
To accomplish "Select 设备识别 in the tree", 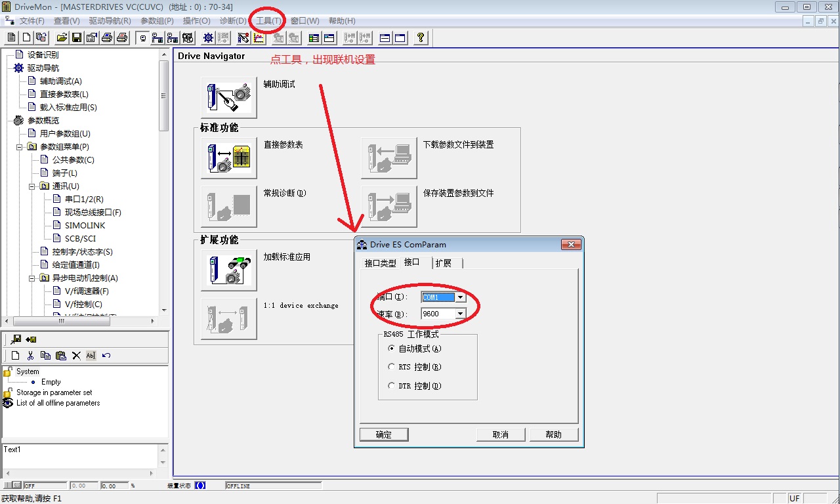I will click(x=43, y=55).
